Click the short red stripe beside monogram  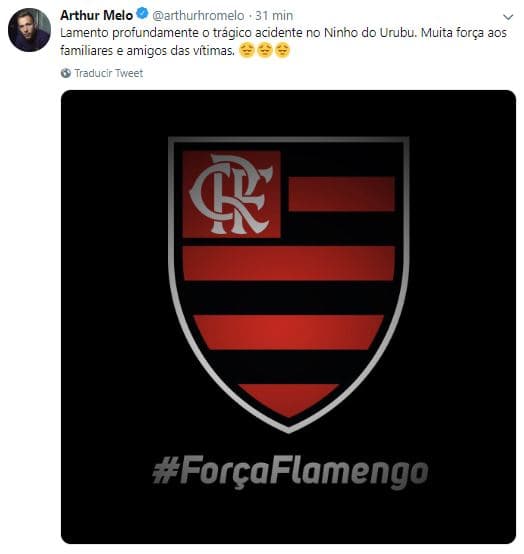[x=341, y=194]
